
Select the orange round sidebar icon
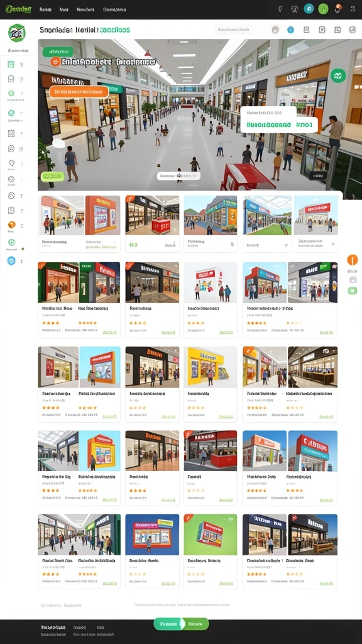click(x=11, y=225)
